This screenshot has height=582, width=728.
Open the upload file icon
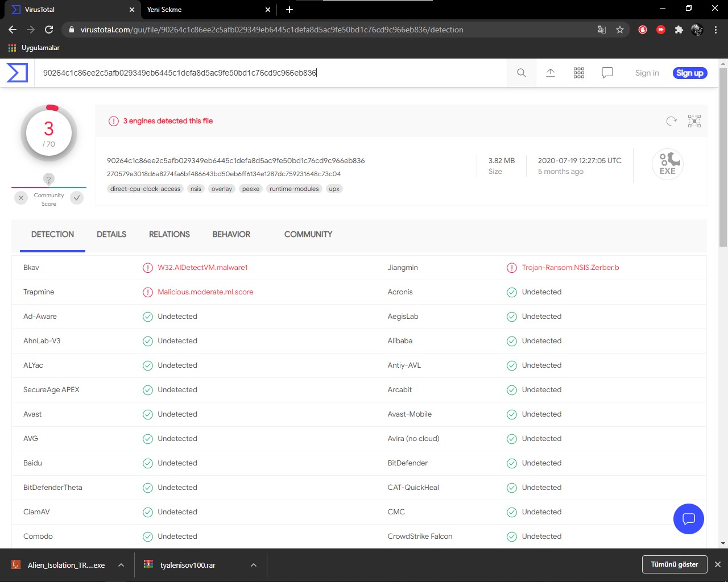coord(551,73)
